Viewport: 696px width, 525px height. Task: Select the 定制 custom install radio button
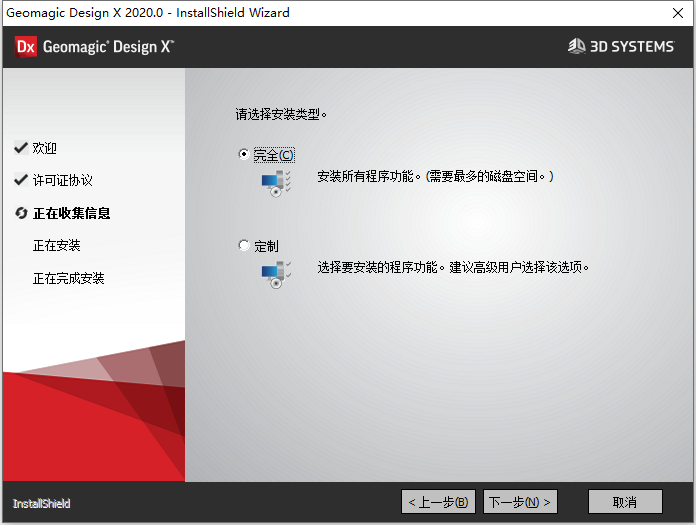(x=244, y=245)
